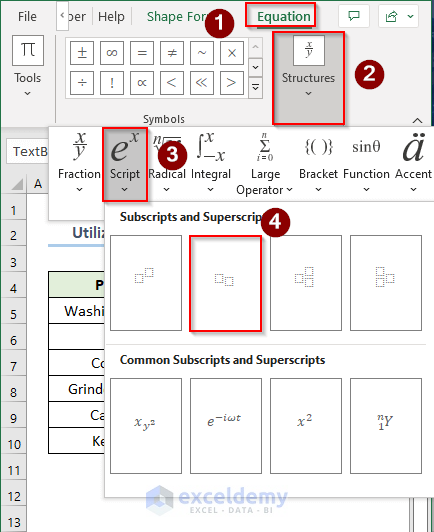Insert the infinity symbol
This screenshot has height=532, width=434.
112,53
